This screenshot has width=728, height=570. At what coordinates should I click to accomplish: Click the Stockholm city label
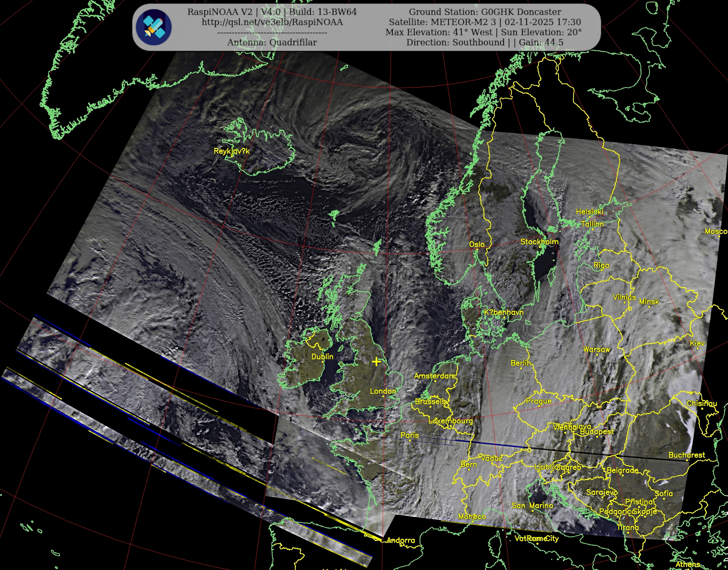click(x=539, y=242)
